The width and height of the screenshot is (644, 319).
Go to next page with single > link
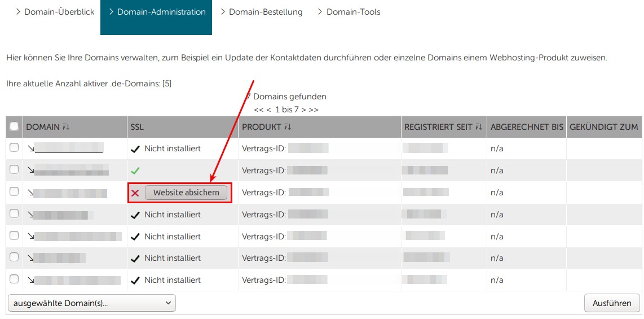point(304,110)
